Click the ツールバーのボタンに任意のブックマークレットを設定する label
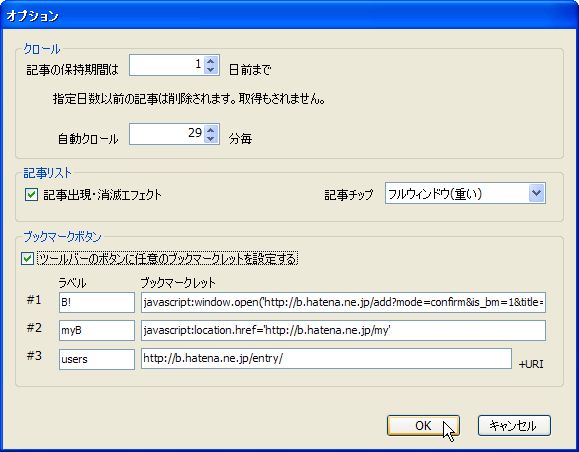The width and height of the screenshot is (579, 452). click(x=168, y=258)
